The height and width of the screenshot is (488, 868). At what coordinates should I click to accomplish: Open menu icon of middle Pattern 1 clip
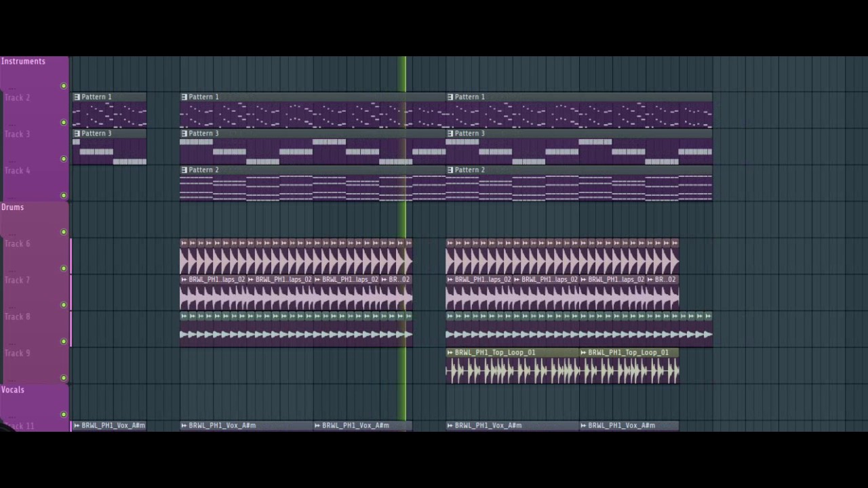pyautogui.click(x=184, y=97)
